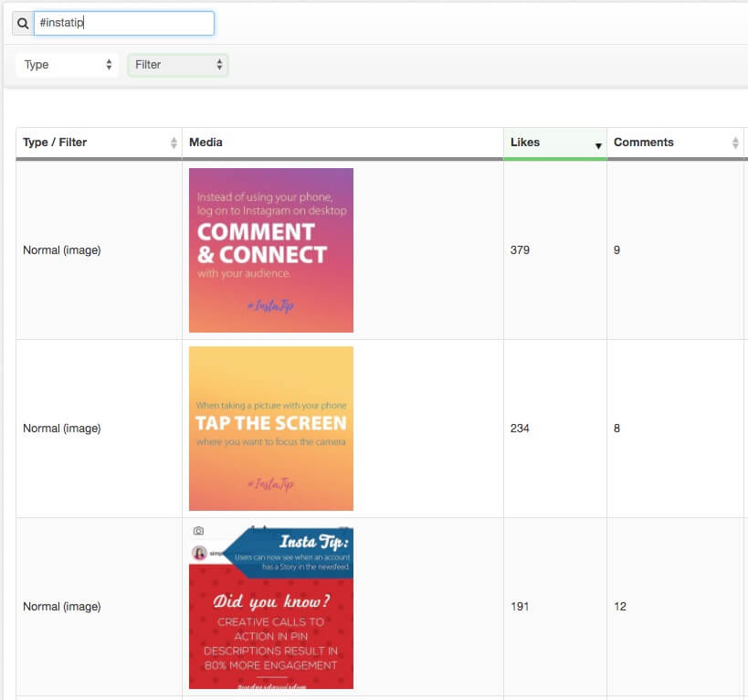Click the search magnifier icon

(23, 24)
